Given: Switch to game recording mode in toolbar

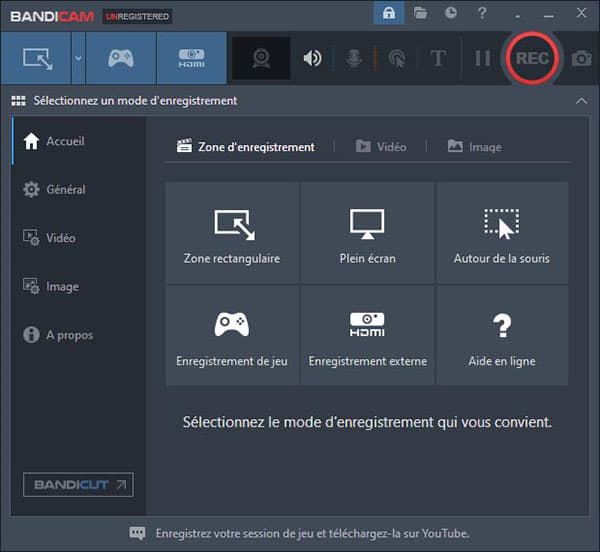Looking at the screenshot, I should [x=121, y=58].
